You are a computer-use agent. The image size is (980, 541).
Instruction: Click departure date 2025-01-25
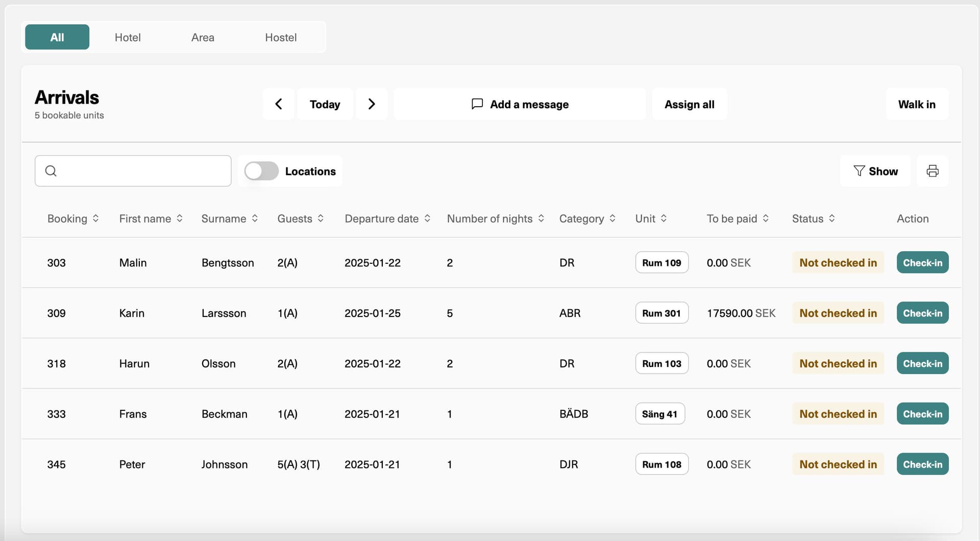pyautogui.click(x=373, y=313)
